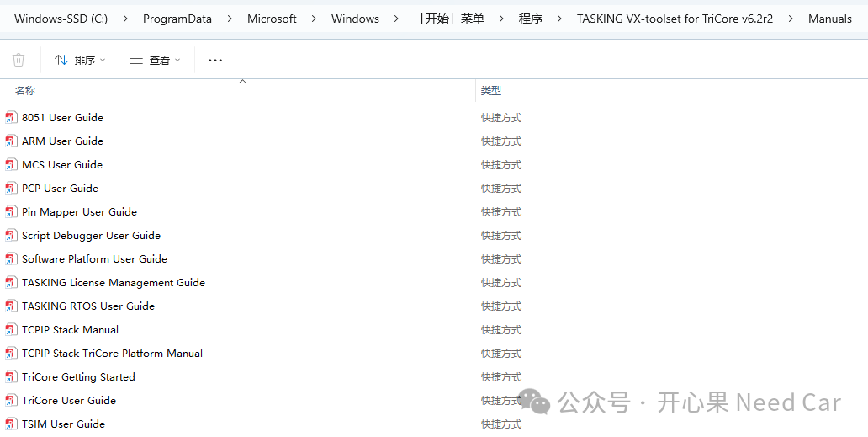Click 快捷方式 type of Pin Mapper User Guide
This screenshot has height=437, width=868.
coord(501,212)
